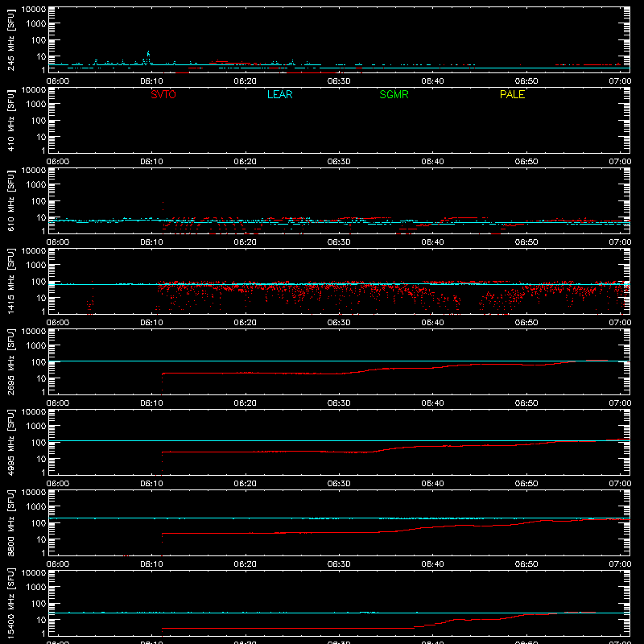Click the 06:10 tick label below the 245 MHz plot

(151, 81)
